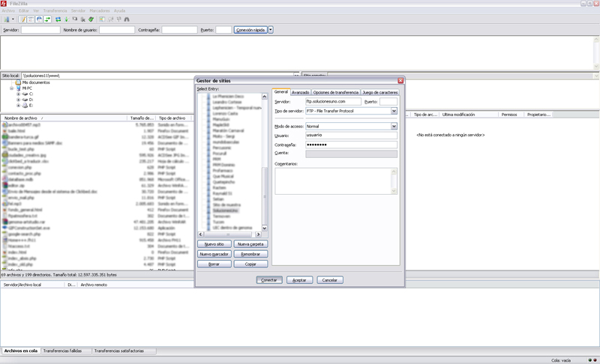600x364 pixels.
Task: Click the Copiar button
Action: coord(250,264)
